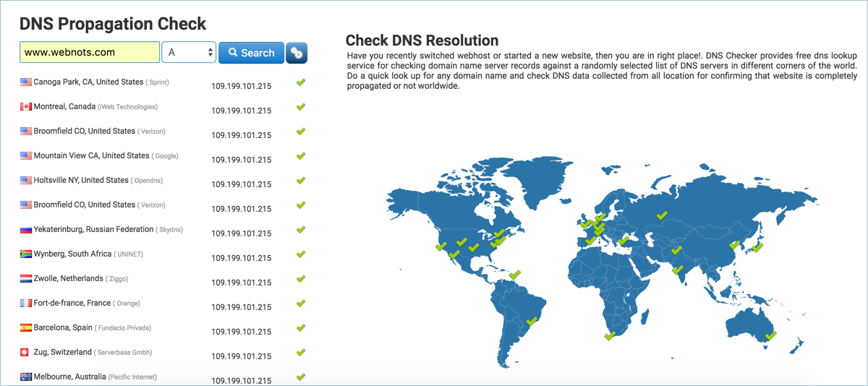Click the IP address in Wynberg row
Viewport: 868px width, 386px height.
242,258
